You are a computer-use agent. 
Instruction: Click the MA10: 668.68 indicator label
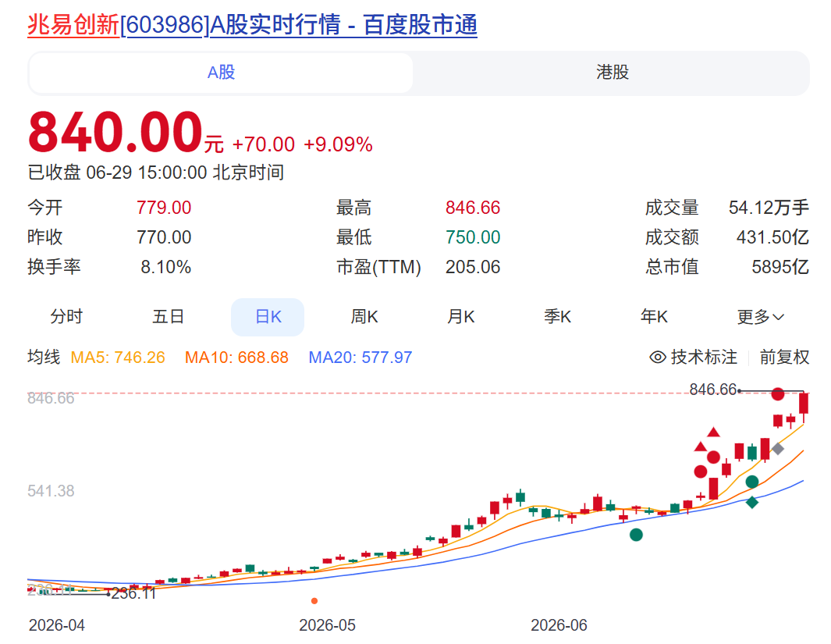[x=236, y=358]
